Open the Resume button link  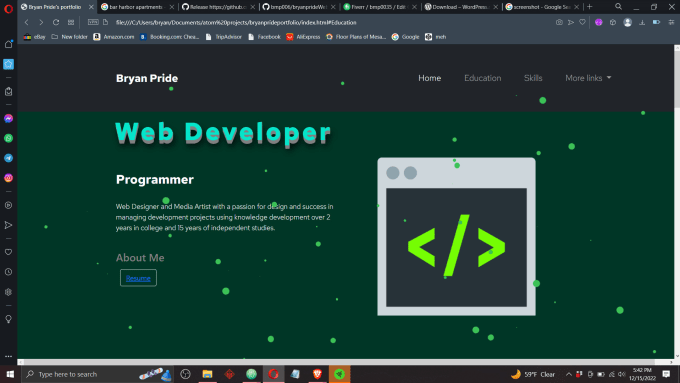(x=138, y=278)
